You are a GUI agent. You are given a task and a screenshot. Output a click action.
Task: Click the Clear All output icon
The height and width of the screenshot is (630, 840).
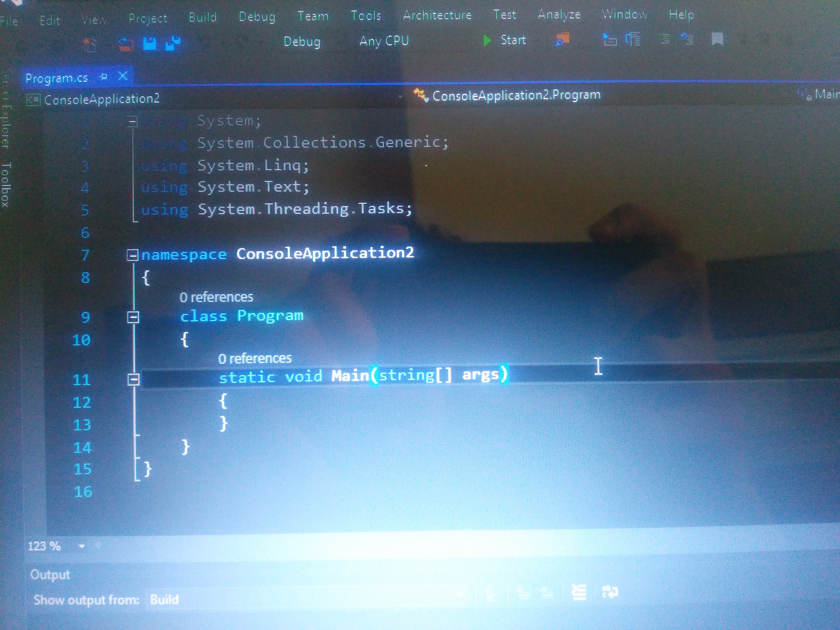(x=579, y=592)
